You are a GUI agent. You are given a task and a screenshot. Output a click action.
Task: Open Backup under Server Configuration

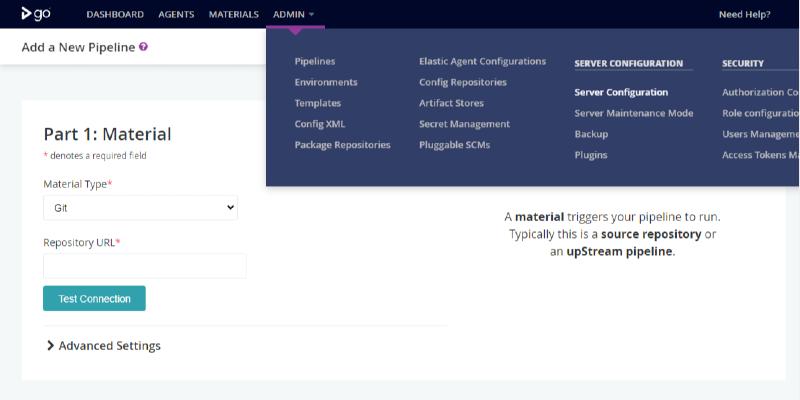591,134
